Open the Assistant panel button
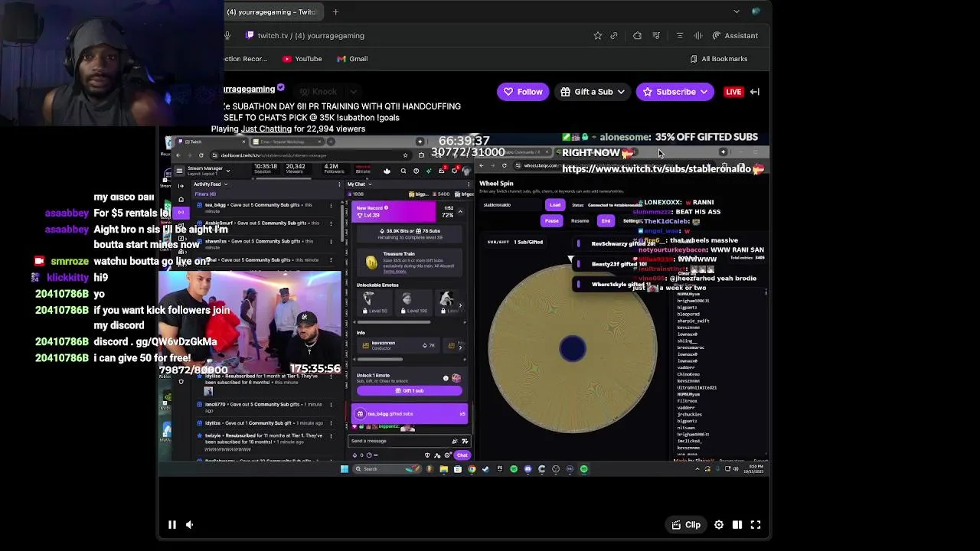 (735, 35)
